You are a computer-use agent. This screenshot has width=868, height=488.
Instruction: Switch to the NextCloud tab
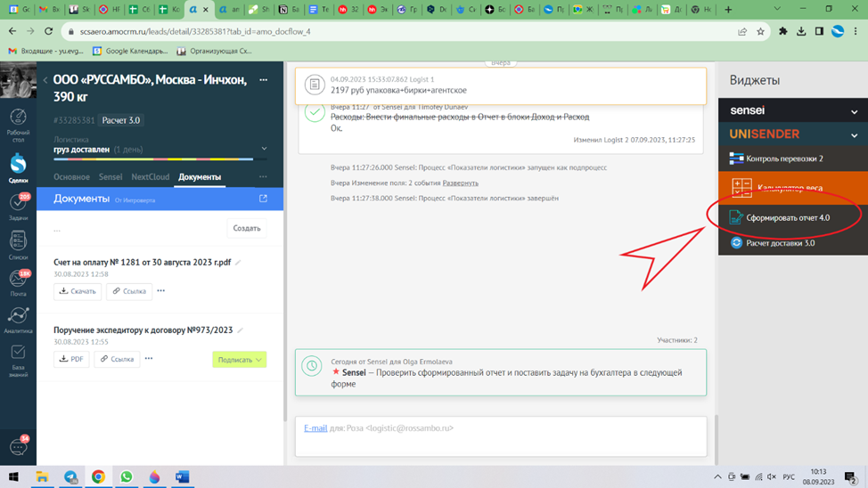click(150, 177)
